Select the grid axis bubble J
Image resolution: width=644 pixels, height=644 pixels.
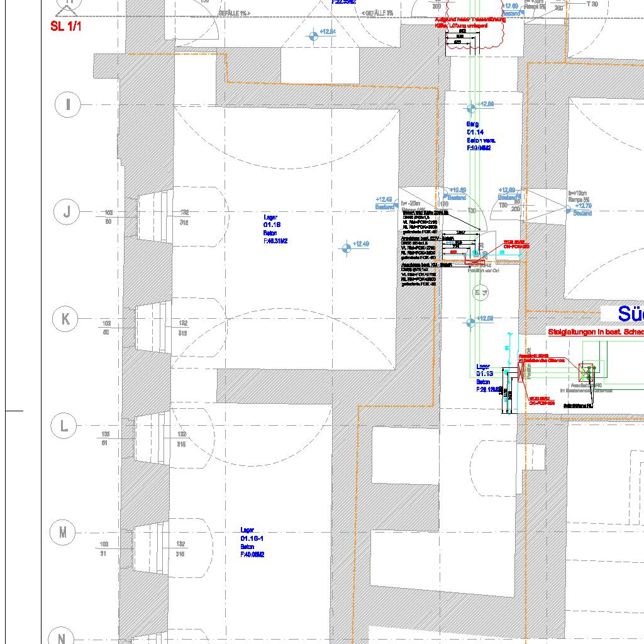(x=67, y=213)
